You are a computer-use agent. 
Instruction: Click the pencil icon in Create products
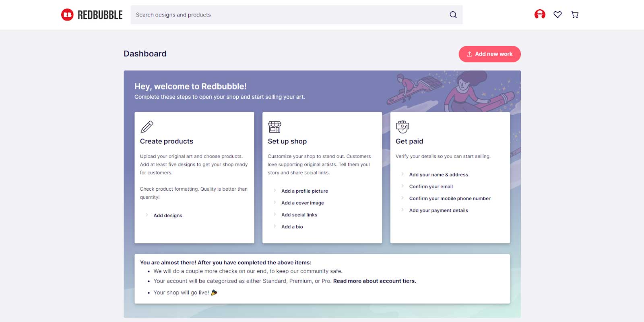147,127
